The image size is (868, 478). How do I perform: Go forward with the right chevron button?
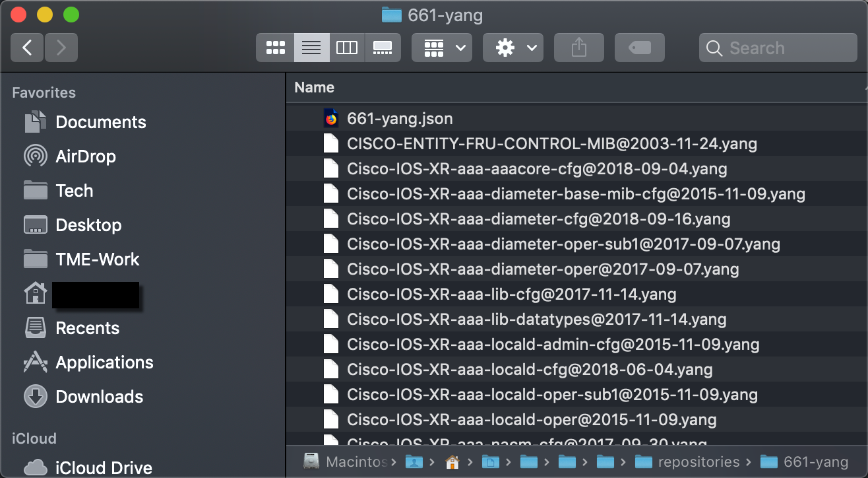(61, 48)
